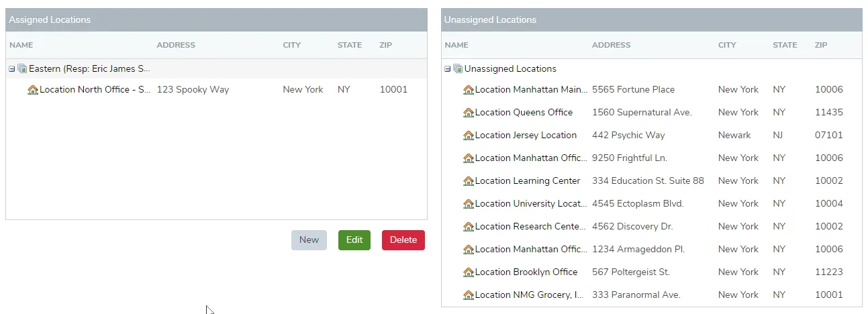Screen dimensions: 868x314
Task: Click address 4545 Ectoplasm Blvd.
Action: (x=638, y=204)
